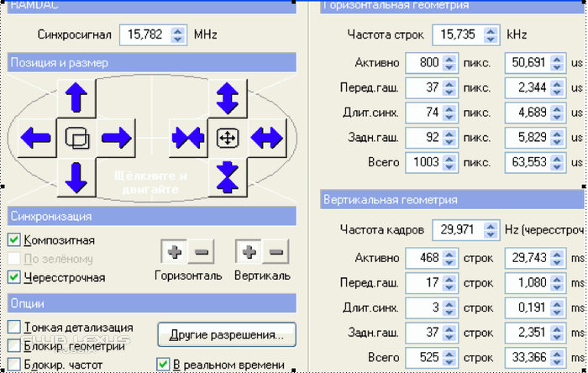Click the shrink horizontal width icon

pos(187,137)
